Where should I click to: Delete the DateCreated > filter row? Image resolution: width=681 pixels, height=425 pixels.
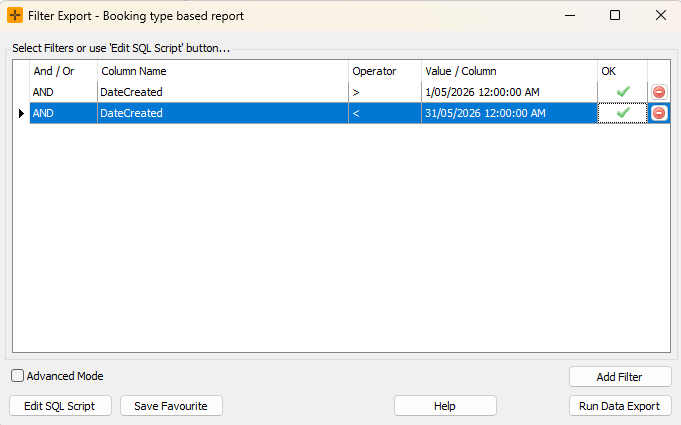tap(659, 92)
